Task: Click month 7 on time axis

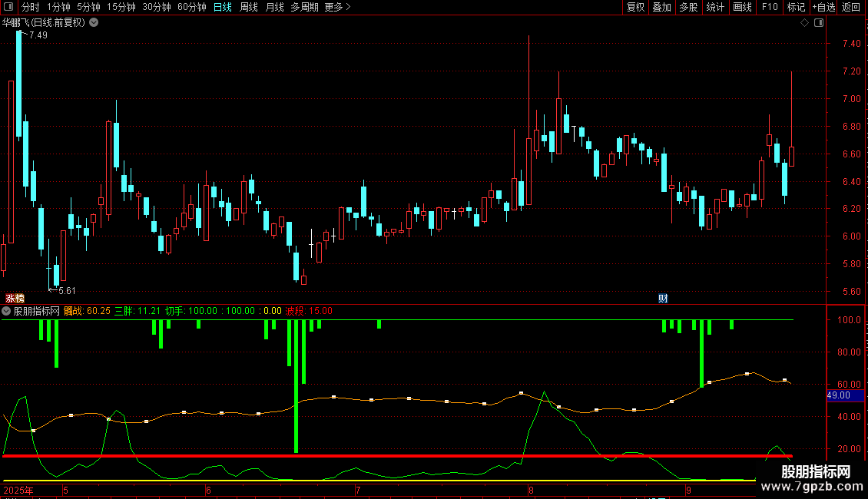Action: coord(358,490)
